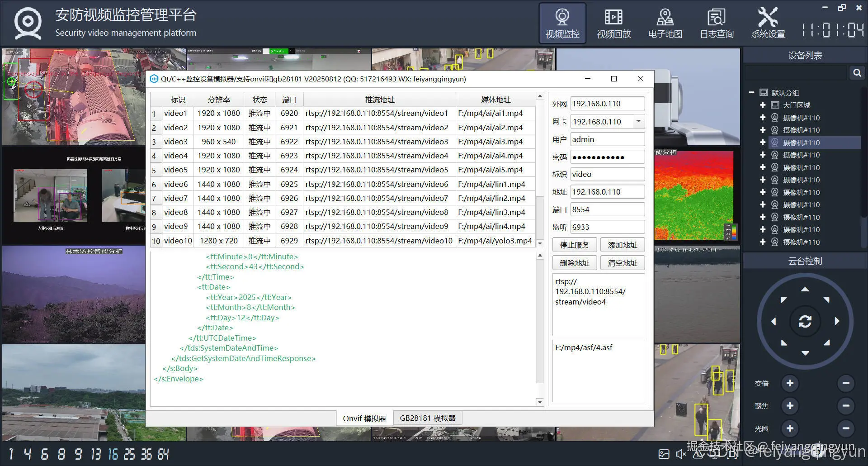Click the 添加地址 button
Image resolution: width=868 pixels, height=466 pixels.
click(623, 245)
